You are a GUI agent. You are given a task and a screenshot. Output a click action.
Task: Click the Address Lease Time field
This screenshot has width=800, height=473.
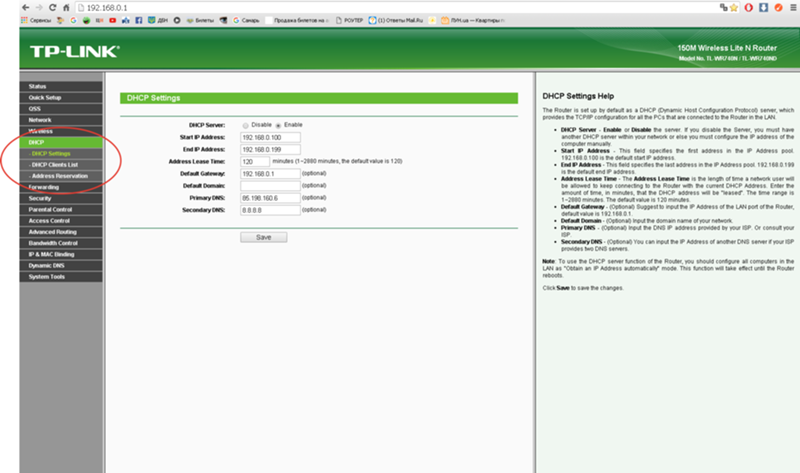(255, 162)
